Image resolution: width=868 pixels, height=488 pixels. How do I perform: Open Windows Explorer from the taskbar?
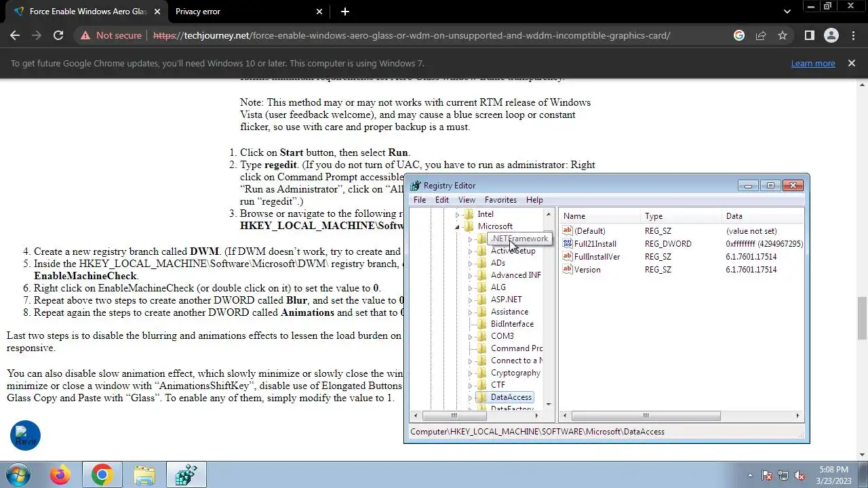(x=144, y=475)
